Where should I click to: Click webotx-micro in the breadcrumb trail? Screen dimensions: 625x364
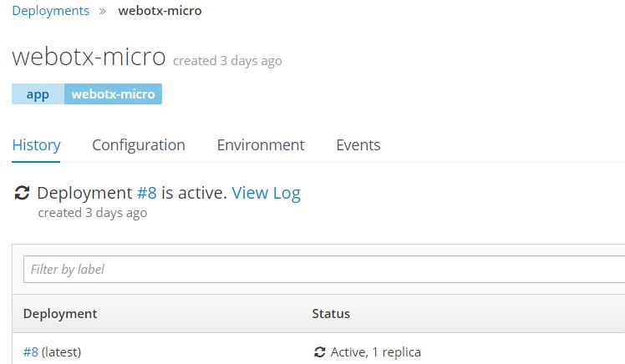tap(159, 11)
